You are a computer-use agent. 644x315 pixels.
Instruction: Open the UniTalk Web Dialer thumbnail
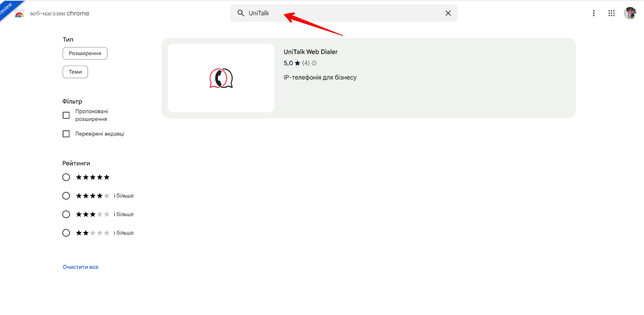[x=221, y=78]
